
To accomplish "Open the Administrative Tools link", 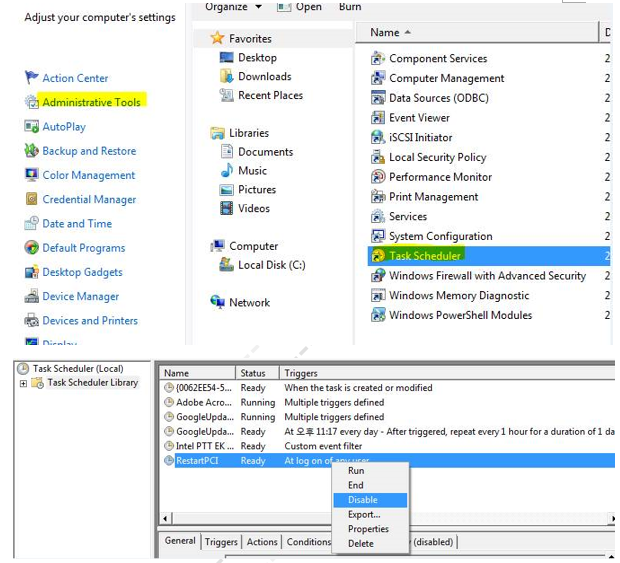I will tap(91, 102).
